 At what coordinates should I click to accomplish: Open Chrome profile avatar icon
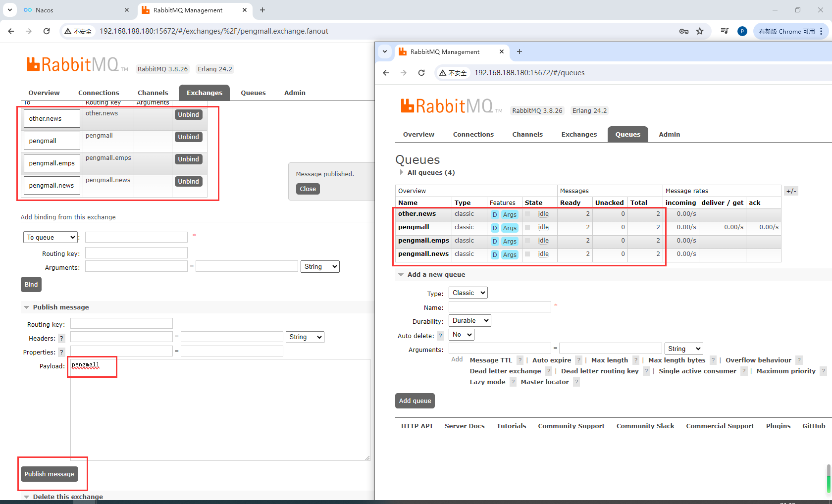pos(742,31)
